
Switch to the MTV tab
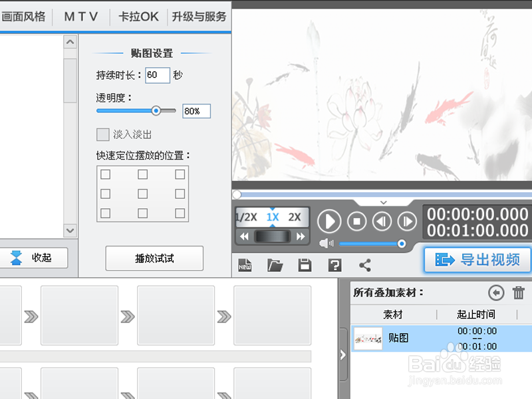pyautogui.click(x=81, y=17)
